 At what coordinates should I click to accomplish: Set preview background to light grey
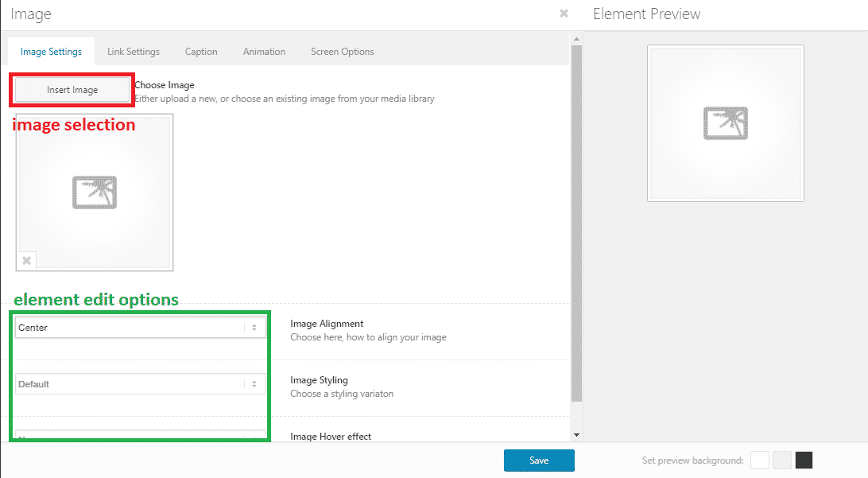pos(781,461)
